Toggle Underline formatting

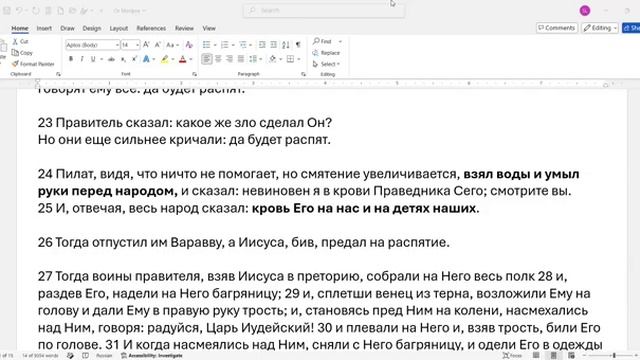pyautogui.click(x=93, y=59)
